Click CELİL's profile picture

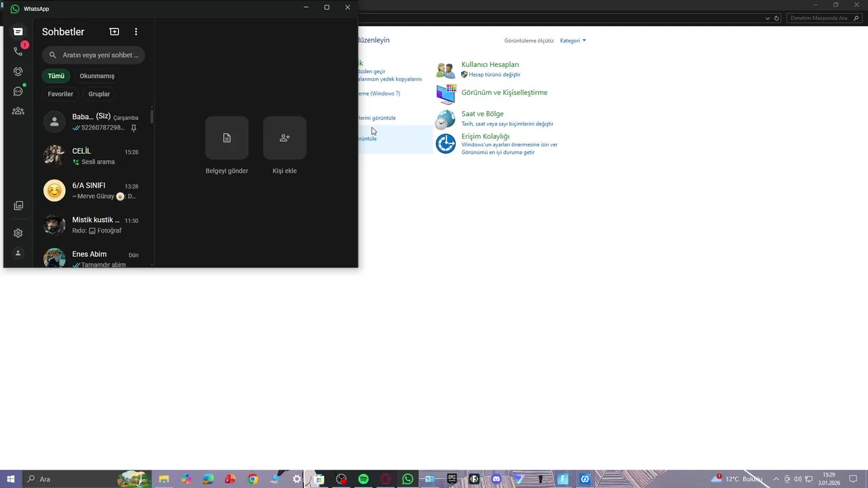point(54,156)
